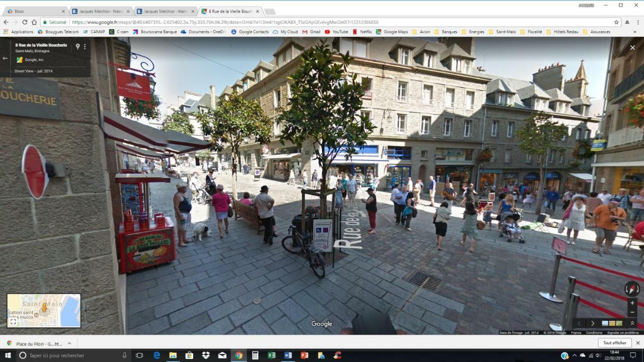The image size is (644, 362).
Task: Show more bookmarks with the overflow chevron
Action: pos(634,32)
